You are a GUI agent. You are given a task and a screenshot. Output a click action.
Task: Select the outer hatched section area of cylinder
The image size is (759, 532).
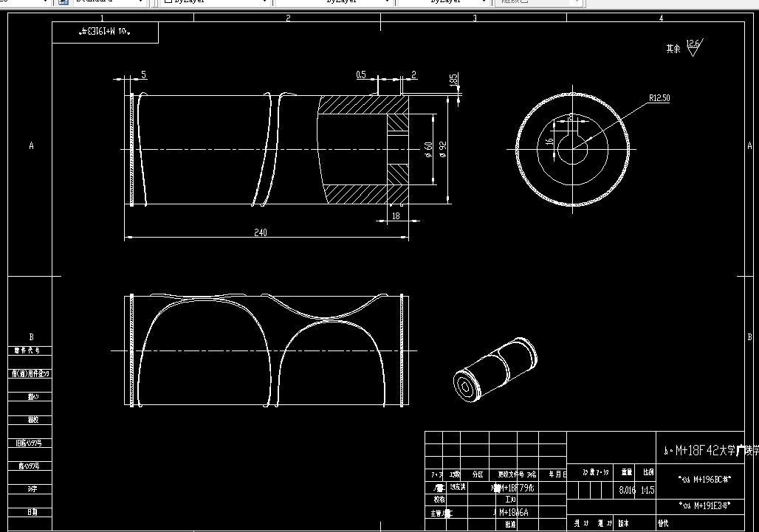tap(363, 105)
